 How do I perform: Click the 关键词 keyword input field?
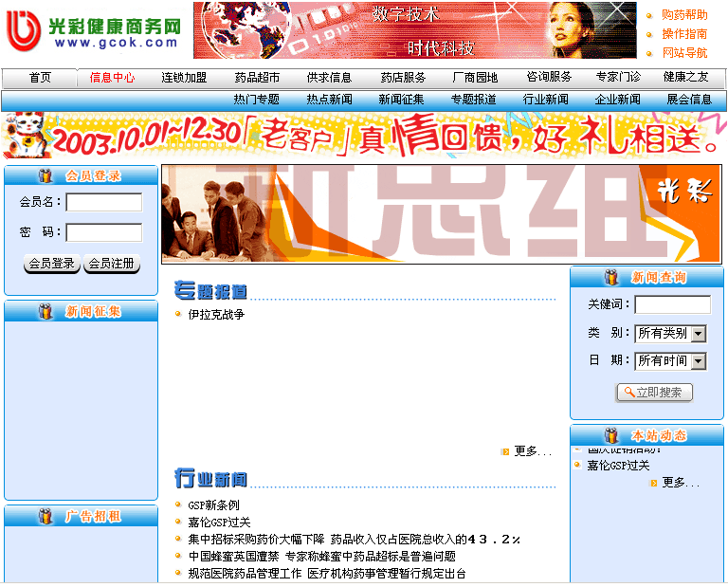pos(672,304)
